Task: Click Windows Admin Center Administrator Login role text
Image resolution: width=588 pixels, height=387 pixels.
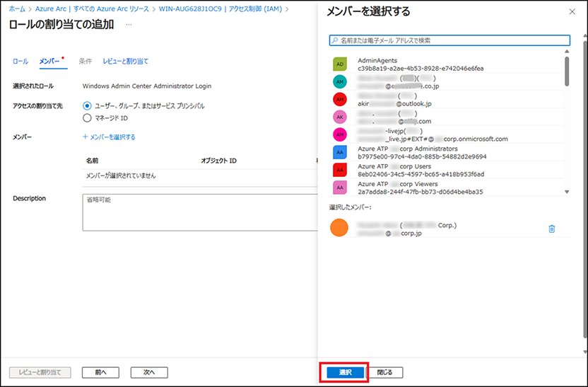Action: point(147,86)
